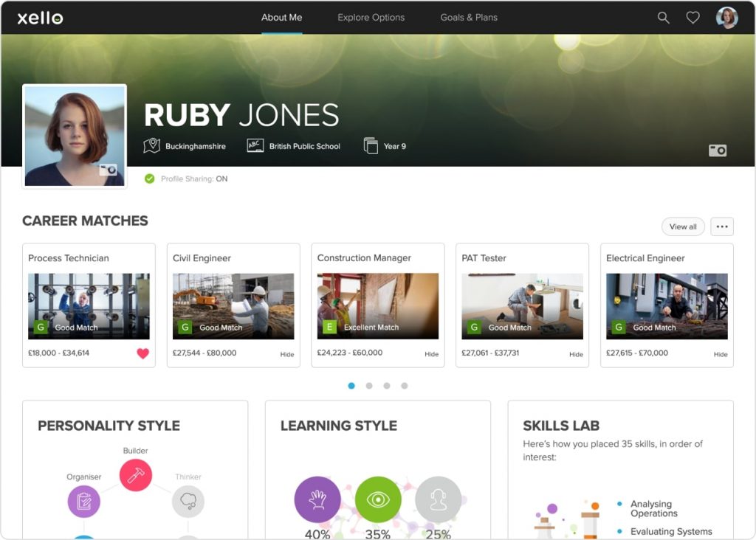Select the purple hand tactile learning icon
This screenshot has width=756, height=540.
[317, 499]
